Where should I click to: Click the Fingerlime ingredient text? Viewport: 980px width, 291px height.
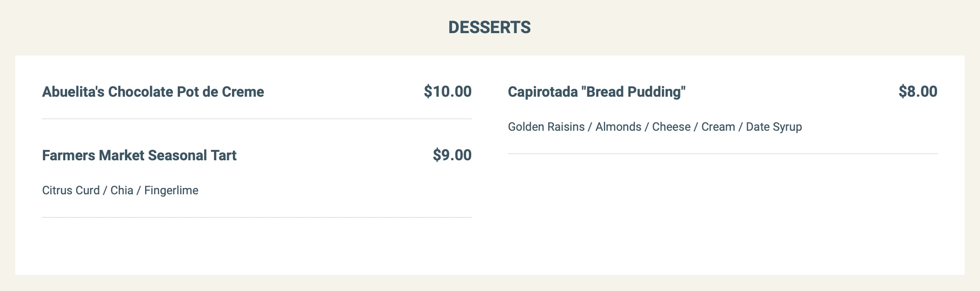pos(171,190)
